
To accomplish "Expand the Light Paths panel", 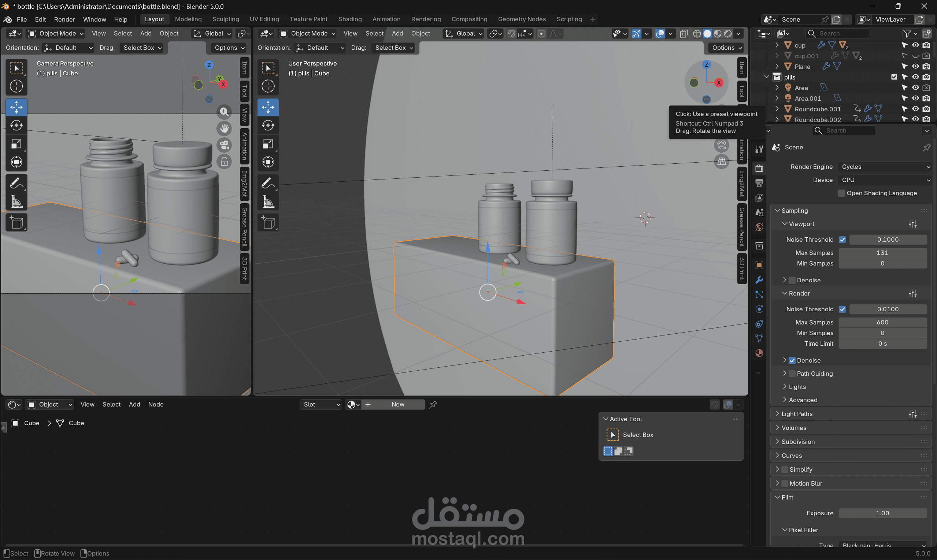I will coord(797,414).
